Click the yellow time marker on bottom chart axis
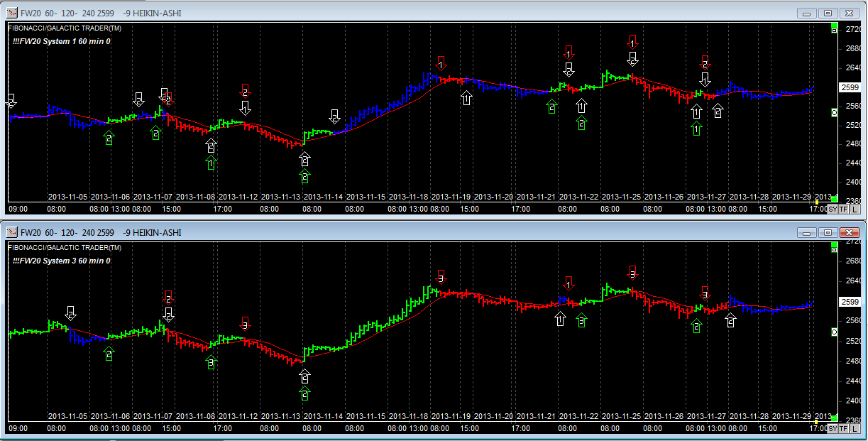 coord(816,421)
